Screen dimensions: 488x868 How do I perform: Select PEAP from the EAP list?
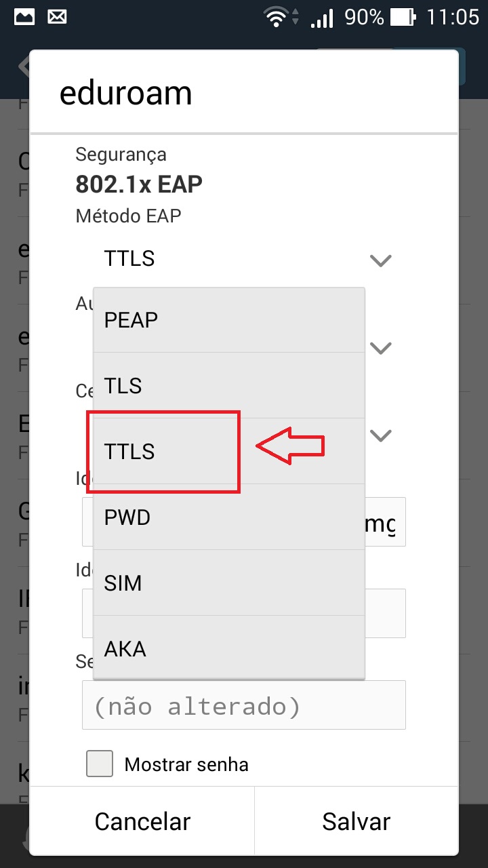pos(228,320)
